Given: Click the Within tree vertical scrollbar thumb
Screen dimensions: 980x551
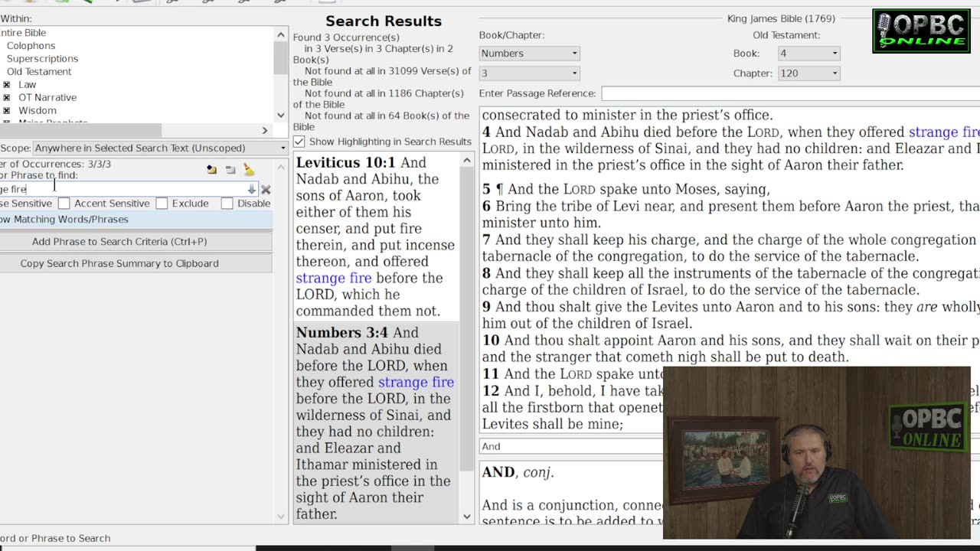Looking at the screenshot, I should click(x=281, y=57).
